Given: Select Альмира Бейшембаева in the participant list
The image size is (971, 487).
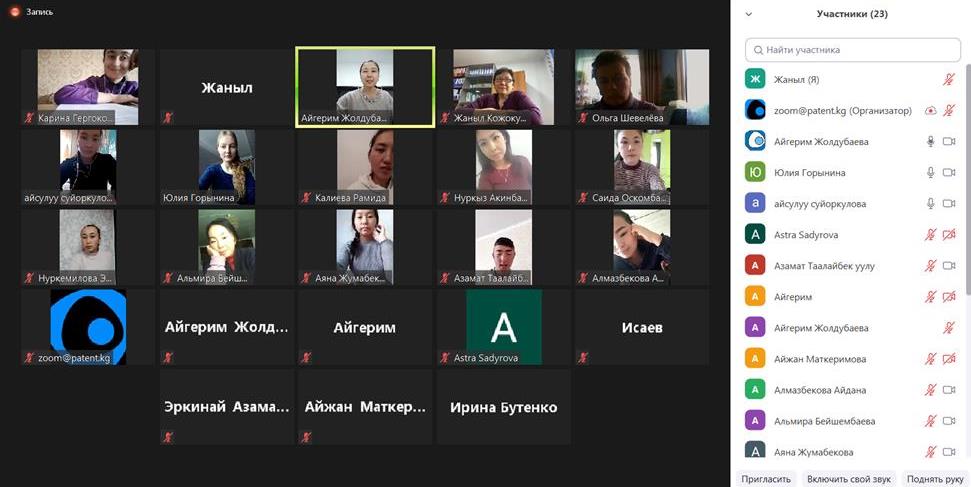Looking at the screenshot, I should 851,421.
